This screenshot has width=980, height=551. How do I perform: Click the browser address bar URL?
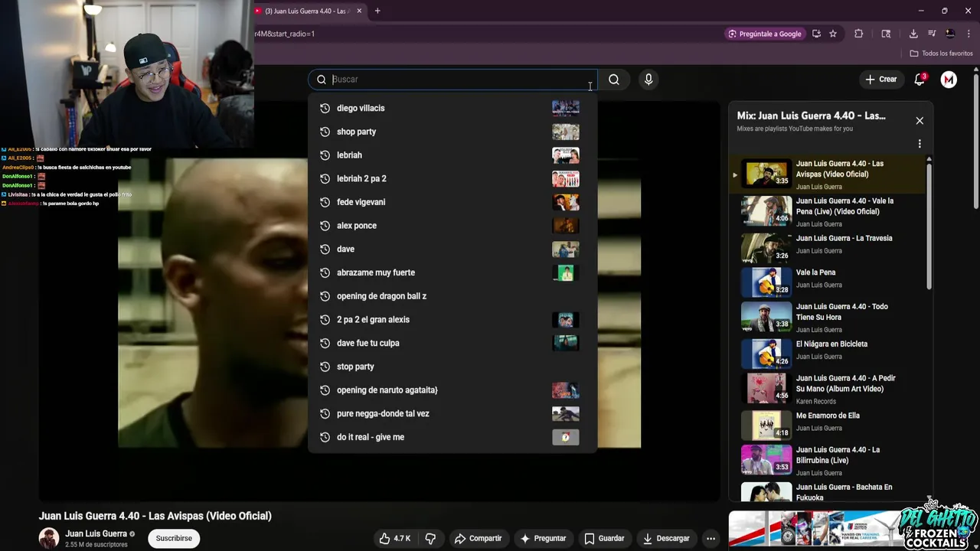click(285, 34)
